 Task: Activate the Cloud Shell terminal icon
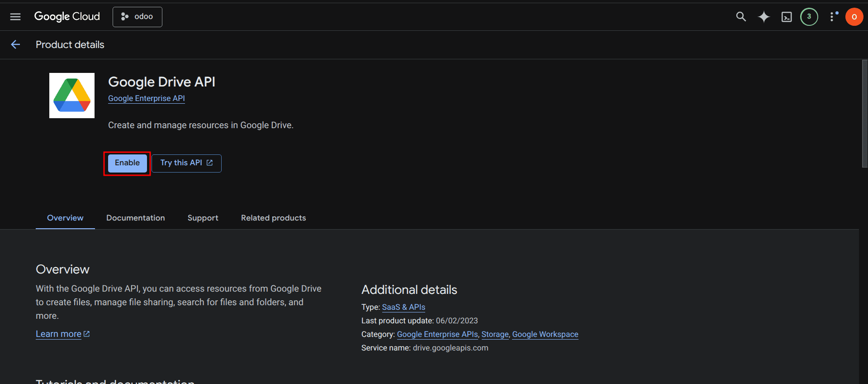787,17
